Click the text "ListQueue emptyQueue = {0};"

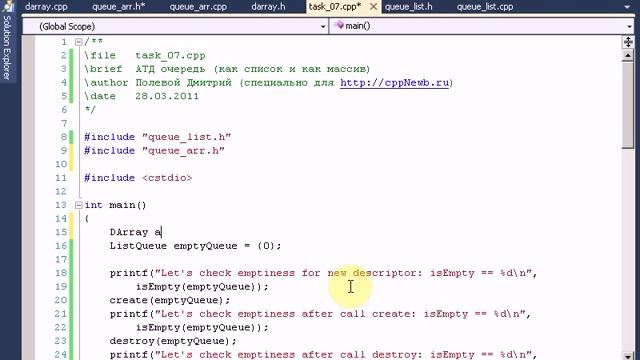195,246
